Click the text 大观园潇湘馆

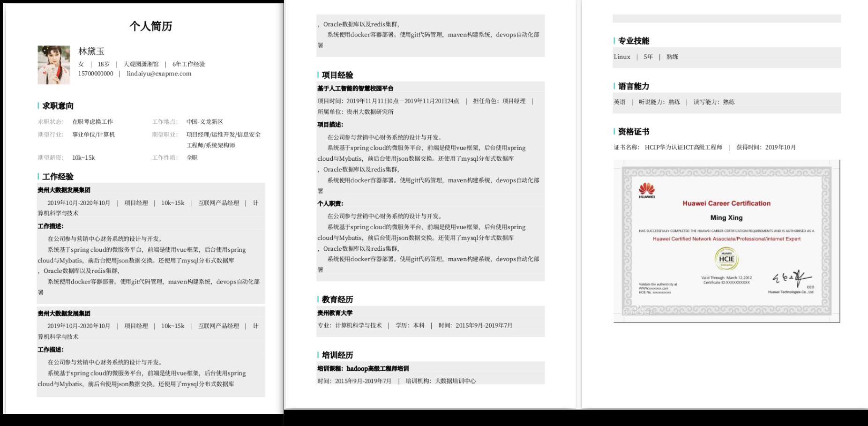141,64
